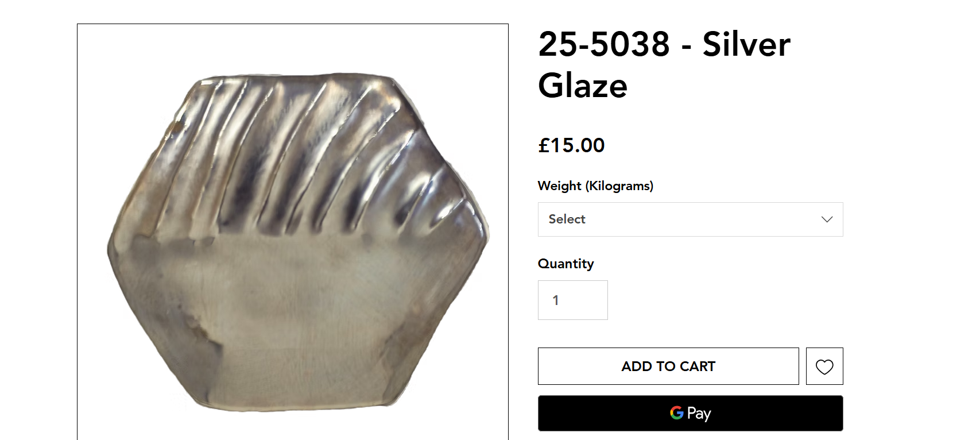The width and height of the screenshot is (980, 440).
Task: Click the £15.00 price text
Action: [571, 145]
